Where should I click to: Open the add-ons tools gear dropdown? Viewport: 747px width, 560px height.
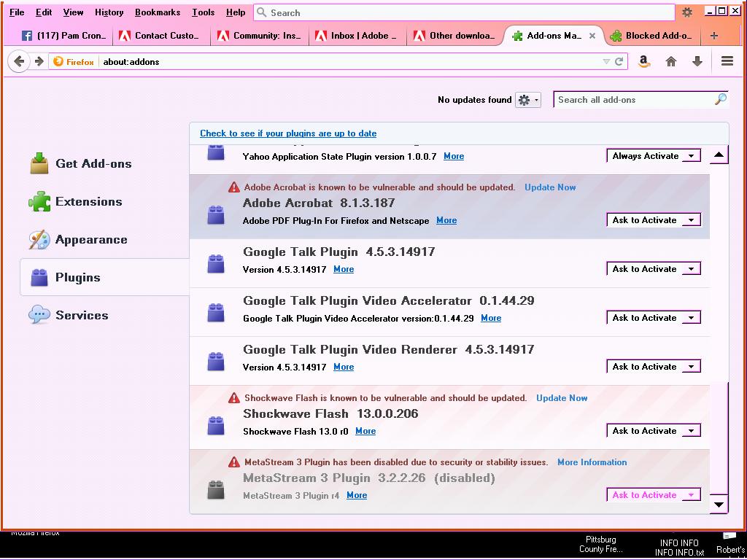tap(528, 100)
